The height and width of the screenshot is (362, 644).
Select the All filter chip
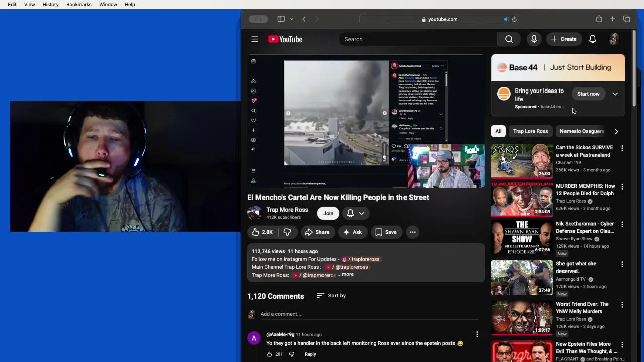click(498, 131)
